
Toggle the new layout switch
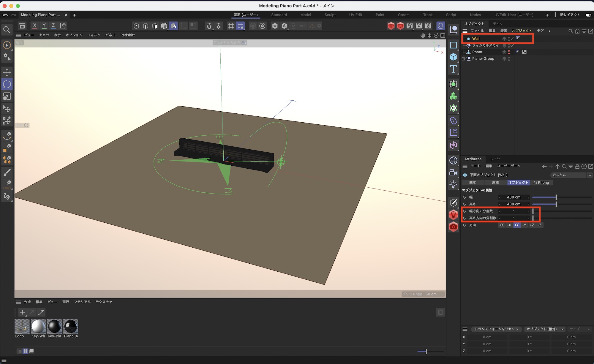[x=588, y=15]
